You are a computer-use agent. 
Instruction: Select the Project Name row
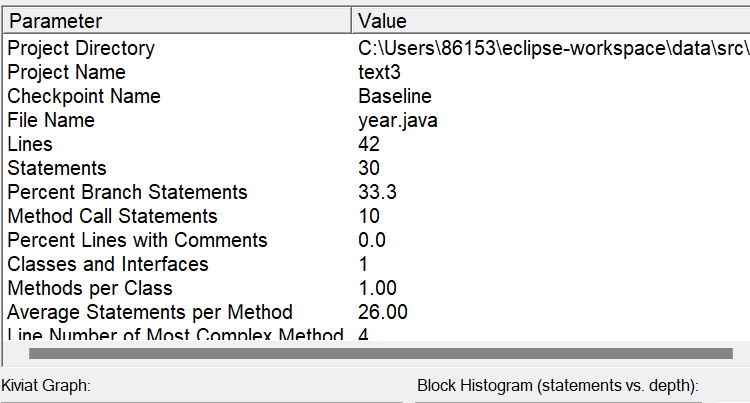(66, 72)
